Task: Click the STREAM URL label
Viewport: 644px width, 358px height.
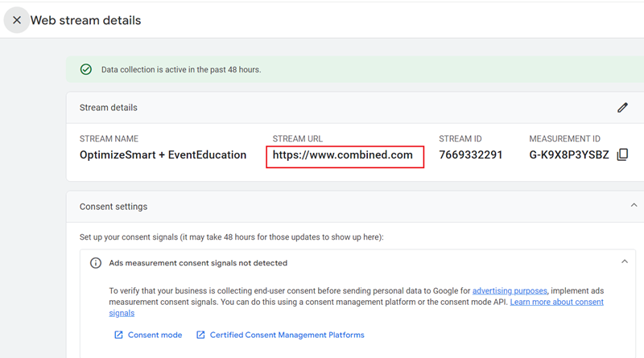Action: pyautogui.click(x=297, y=138)
